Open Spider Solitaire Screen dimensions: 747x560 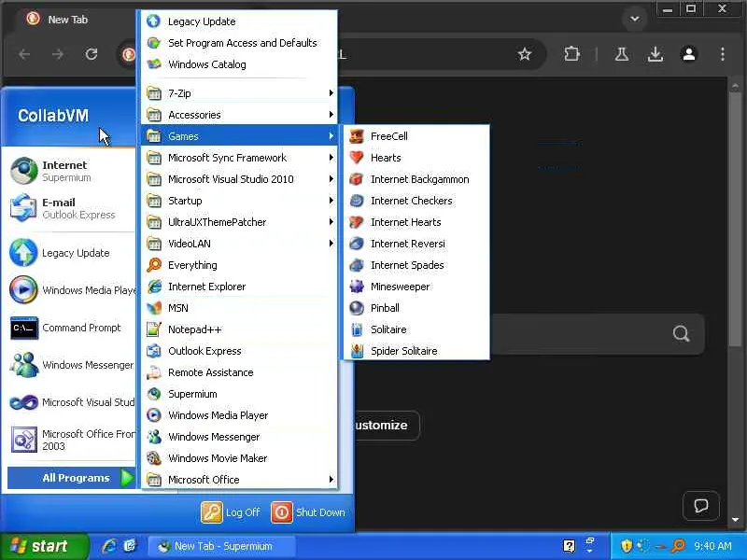(416, 351)
